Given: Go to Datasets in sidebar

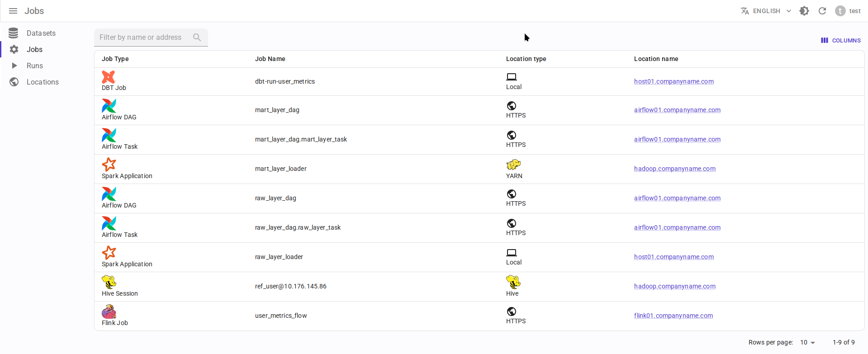Looking at the screenshot, I should point(41,33).
